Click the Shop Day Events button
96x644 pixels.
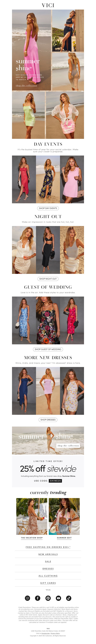(x=48, y=208)
